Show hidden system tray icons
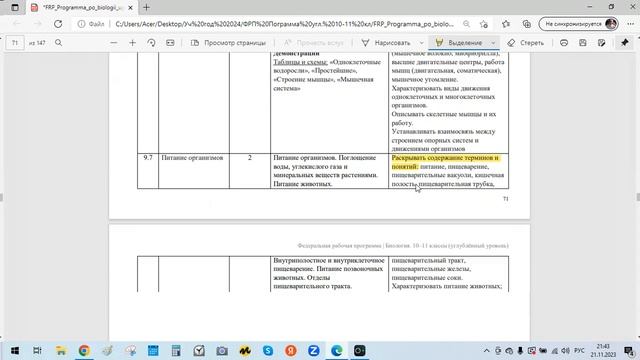The width and height of the screenshot is (640, 360). coord(487,351)
